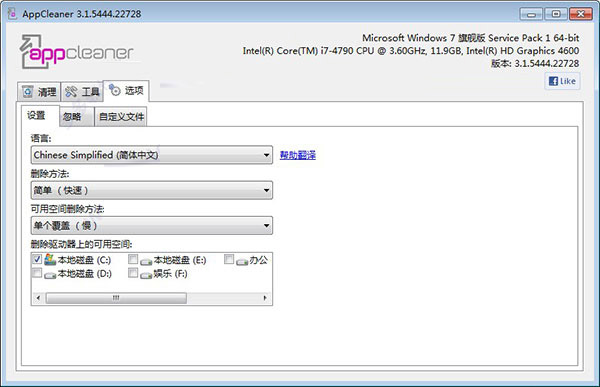
Task: Click the F: drive disk icon
Action: (x=146, y=275)
